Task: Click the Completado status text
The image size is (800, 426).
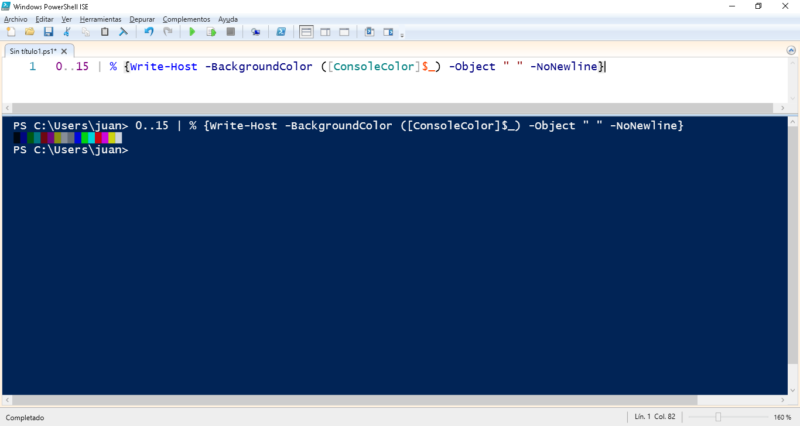Action: pos(24,417)
